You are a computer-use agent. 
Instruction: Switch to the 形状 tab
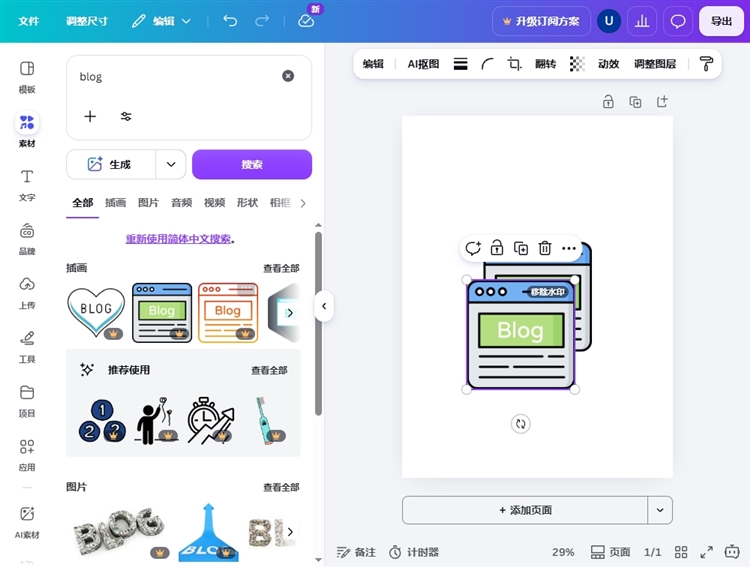[247, 203]
